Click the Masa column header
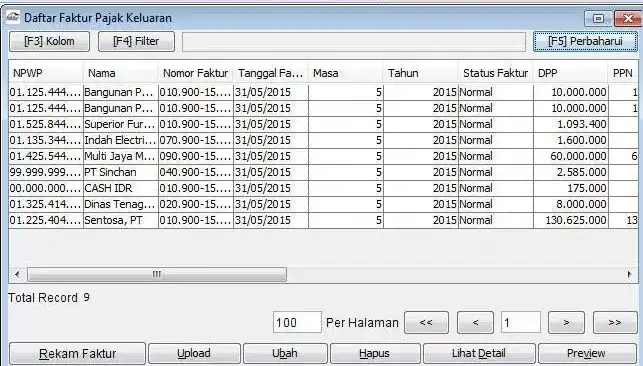 (x=346, y=73)
